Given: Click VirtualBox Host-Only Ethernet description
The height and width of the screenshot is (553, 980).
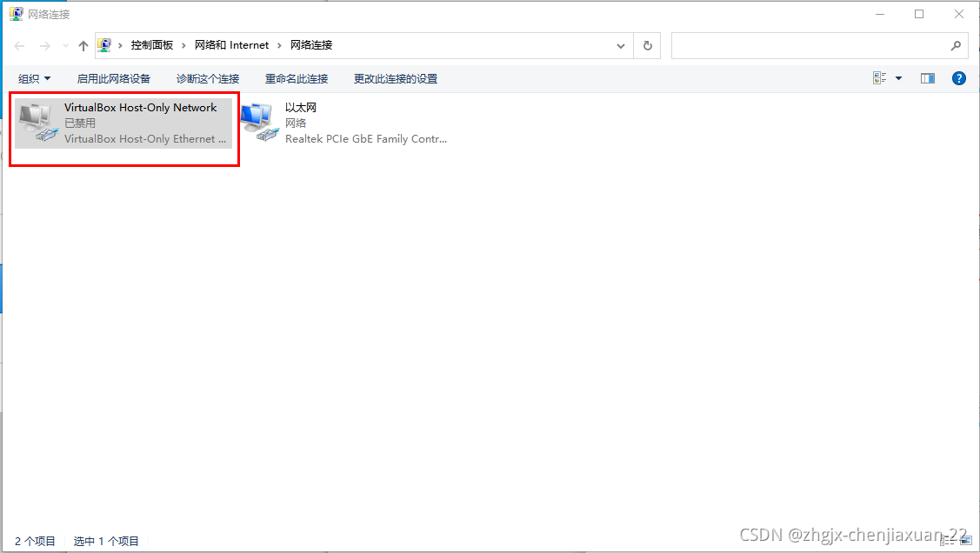Looking at the screenshot, I should tap(145, 139).
